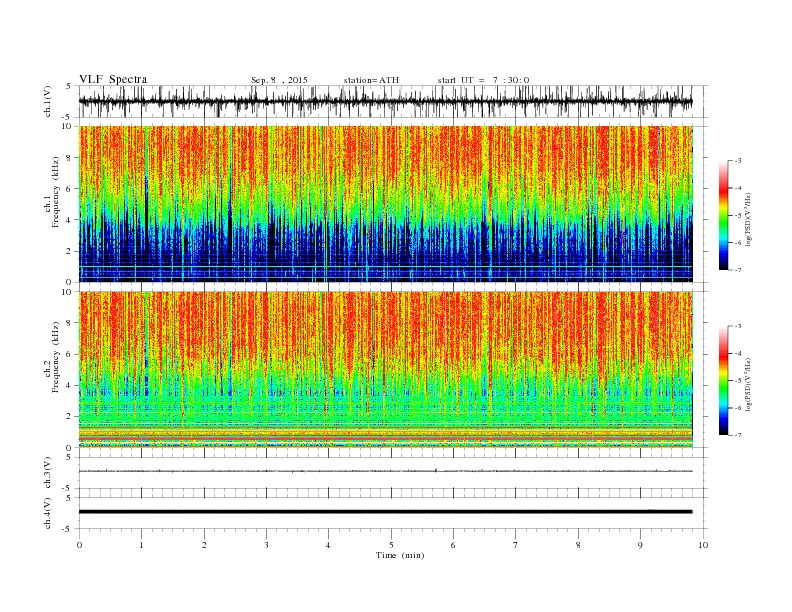
Task: Click the time axis tick label "2"
Action: [x=204, y=545]
